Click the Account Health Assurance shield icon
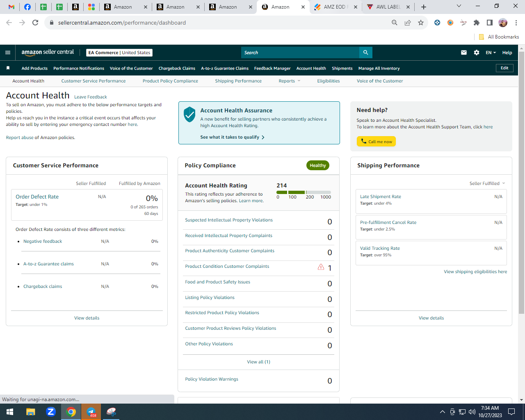 click(x=189, y=114)
